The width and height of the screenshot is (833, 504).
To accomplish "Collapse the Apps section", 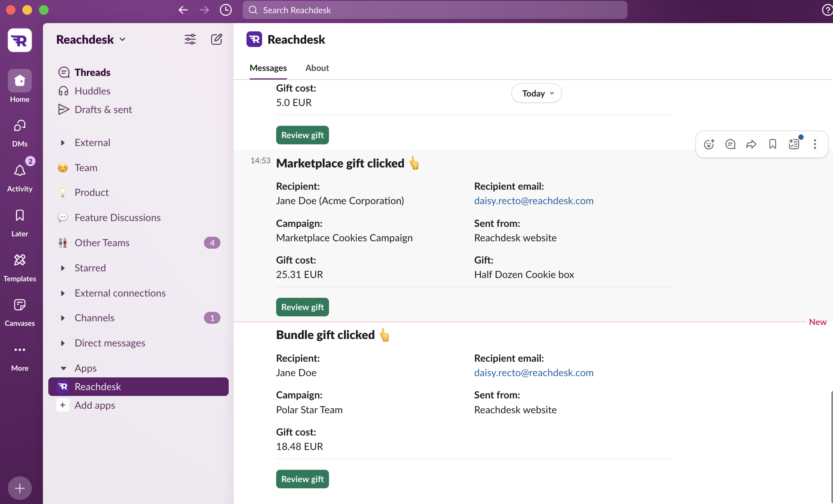I will [x=63, y=368].
